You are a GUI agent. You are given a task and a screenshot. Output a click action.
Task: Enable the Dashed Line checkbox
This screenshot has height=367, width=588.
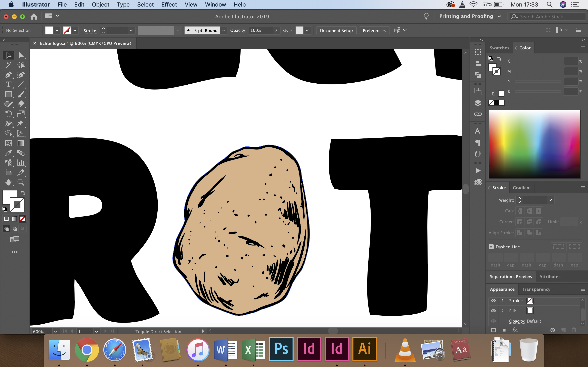491,247
